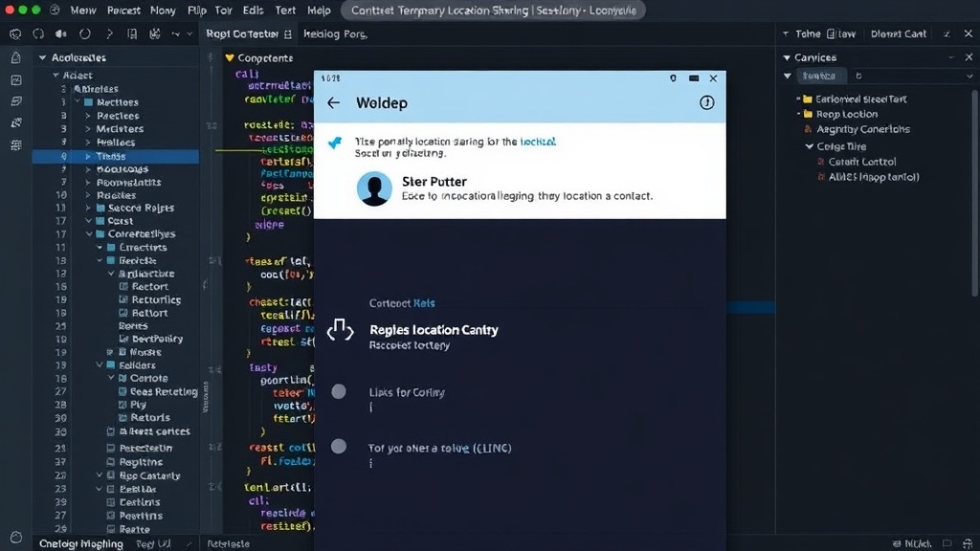Select the Eoes Reteting file
Viewport: 980px width, 551px height.
(164, 391)
